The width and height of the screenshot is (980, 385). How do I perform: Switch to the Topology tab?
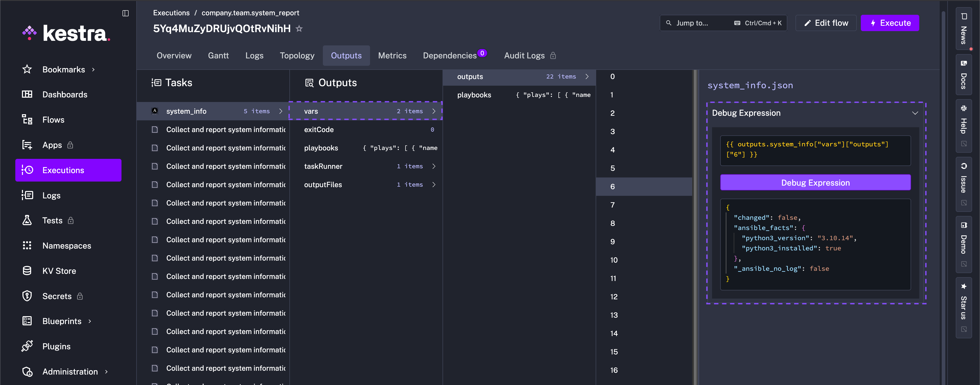click(297, 56)
